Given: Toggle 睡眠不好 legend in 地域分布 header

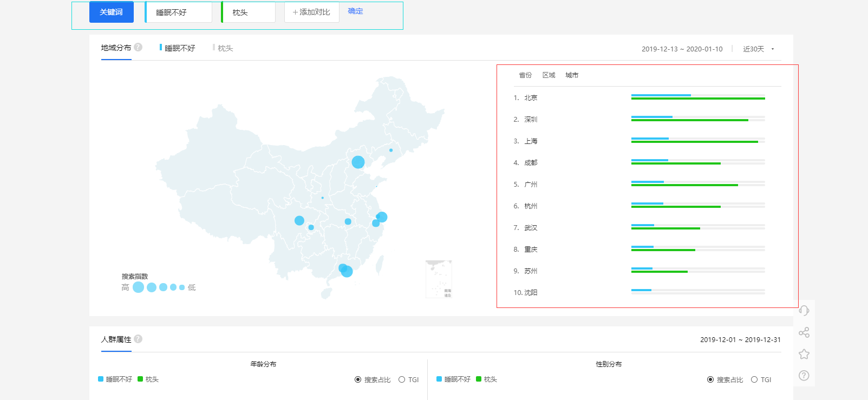Looking at the screenshot, I should 178,48.
